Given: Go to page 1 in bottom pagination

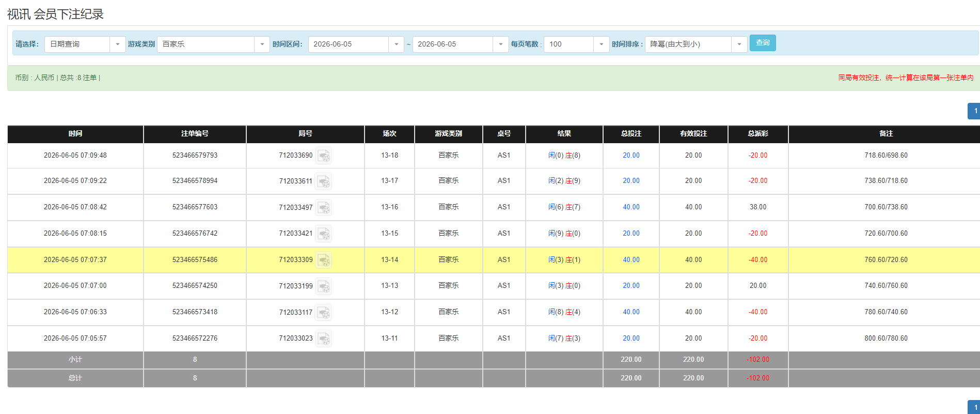Looking at the screenshot, I should click(975, 407).
